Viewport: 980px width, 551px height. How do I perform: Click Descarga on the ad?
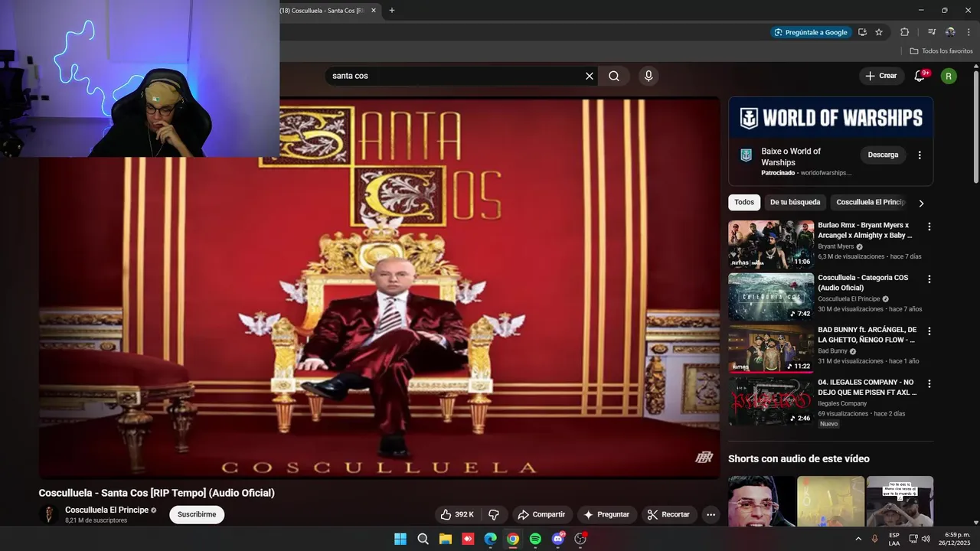tap(883, 155)
